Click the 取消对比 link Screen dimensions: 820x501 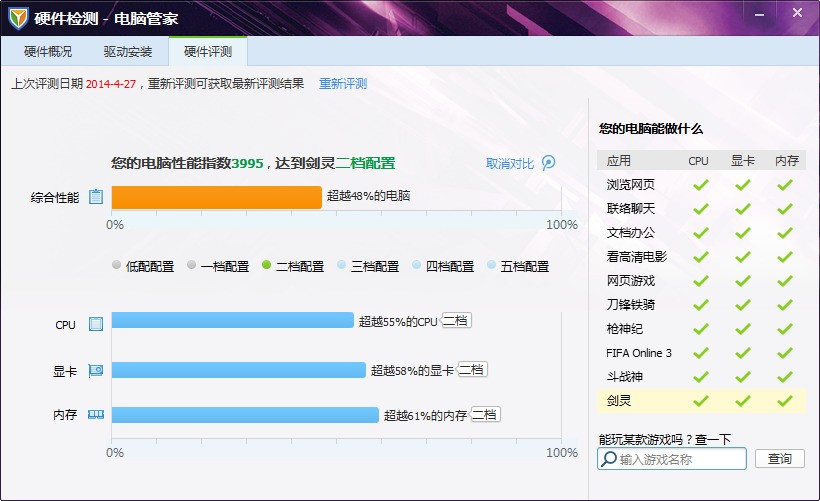[x=510, y=164]
